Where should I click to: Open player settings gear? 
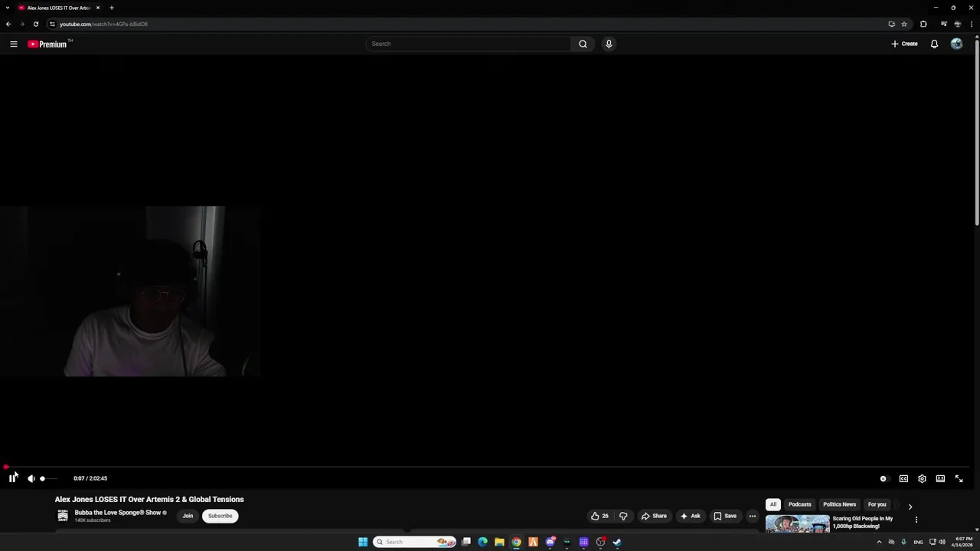coord(922,478)
